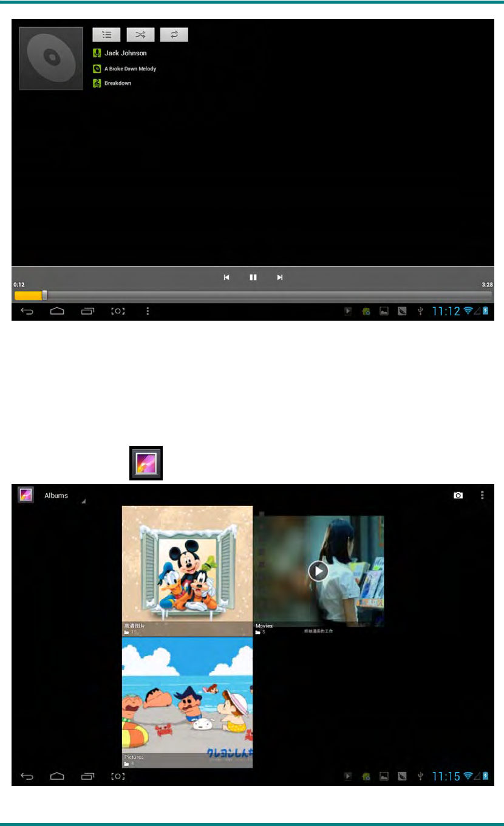The image size is (504, 826).
Task: Click the orange playback progress slider handle
Action: (x=44, y=295)
